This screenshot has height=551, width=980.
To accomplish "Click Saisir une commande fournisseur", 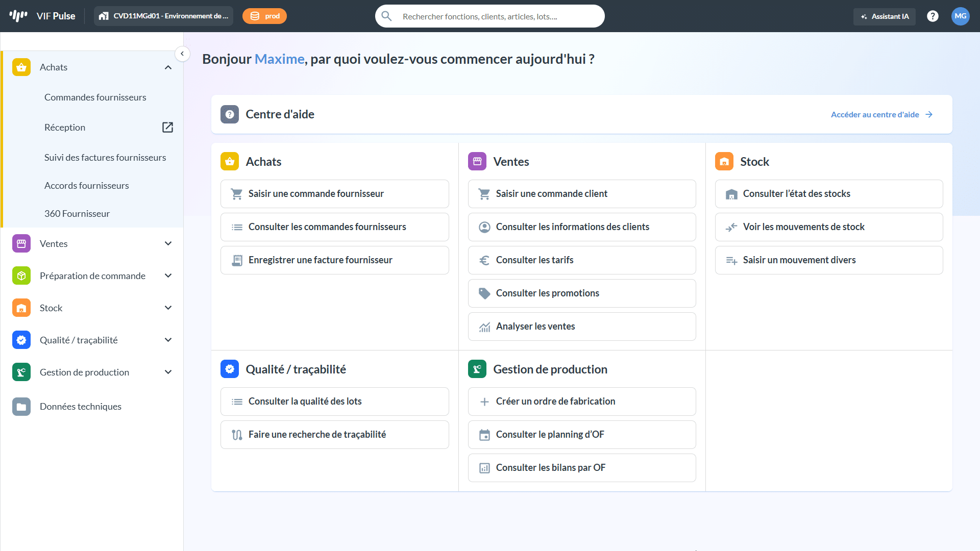I will (335, 194).
